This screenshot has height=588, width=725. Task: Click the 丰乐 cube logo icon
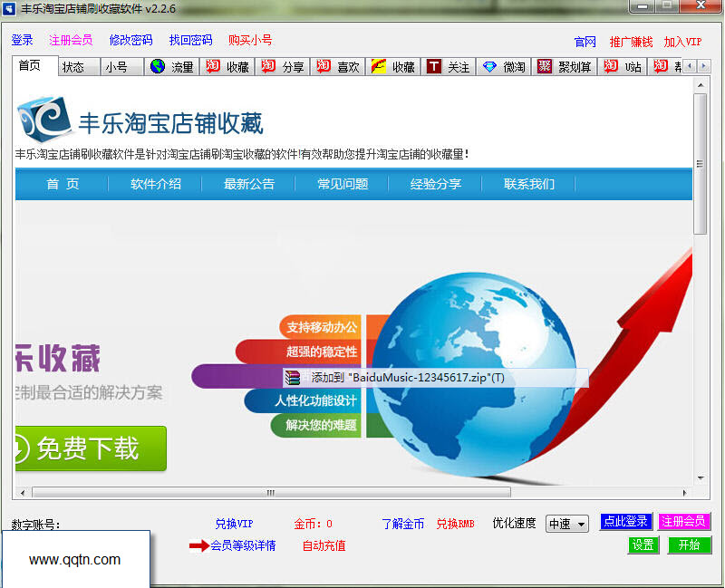click(x=44, y=119)
